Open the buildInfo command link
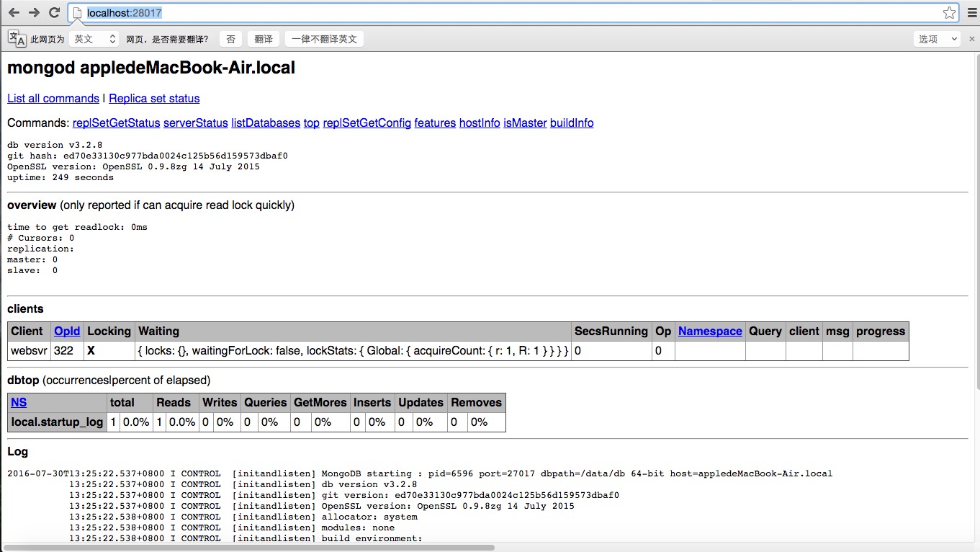980x552 pixels. (572, 123)
